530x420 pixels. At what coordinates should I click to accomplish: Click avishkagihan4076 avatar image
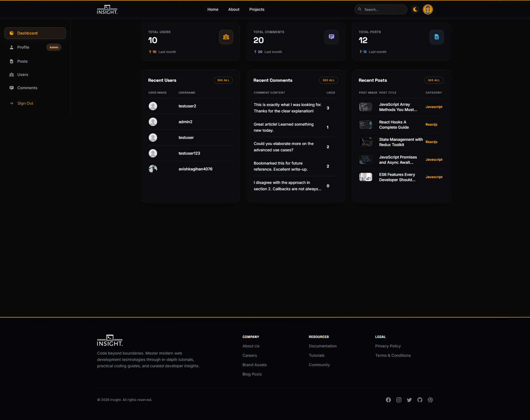[153, 169]
